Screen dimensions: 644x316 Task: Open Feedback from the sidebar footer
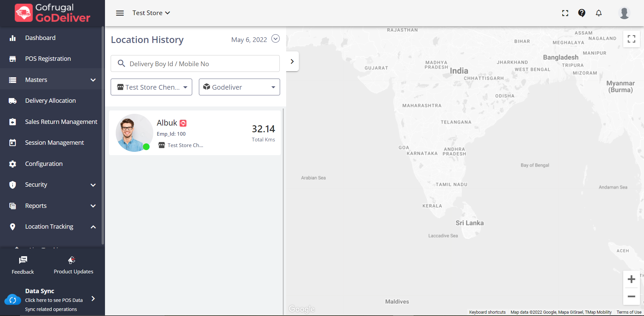tap(23, 265)
